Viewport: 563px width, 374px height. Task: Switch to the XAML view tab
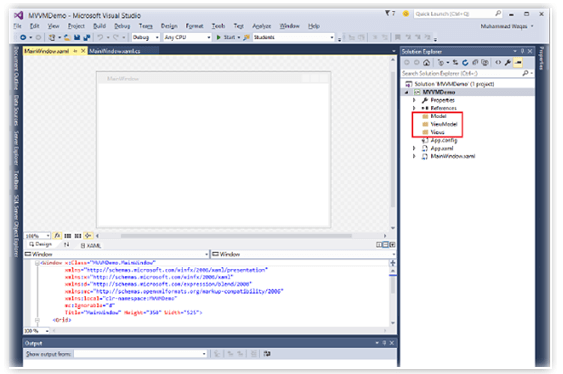91,246
